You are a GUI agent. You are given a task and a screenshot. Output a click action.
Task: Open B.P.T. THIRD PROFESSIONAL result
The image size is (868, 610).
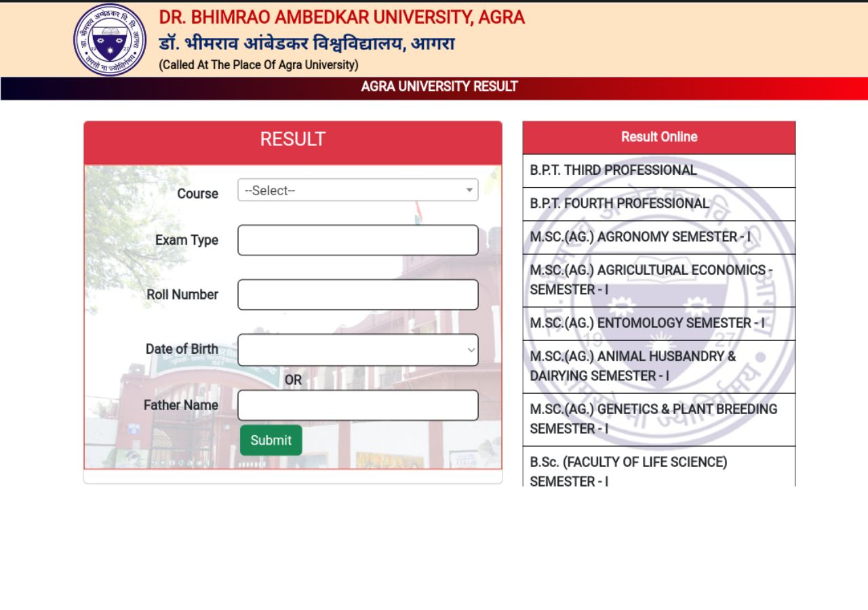click(x=659, y=171)
